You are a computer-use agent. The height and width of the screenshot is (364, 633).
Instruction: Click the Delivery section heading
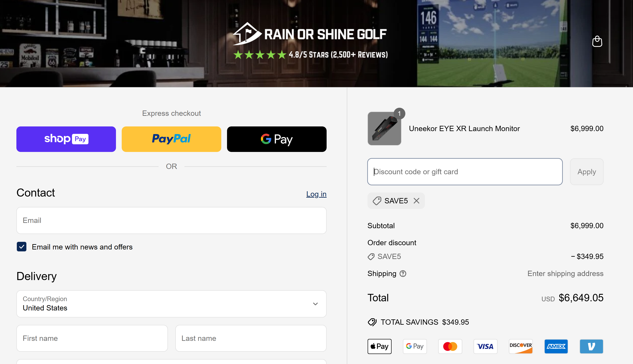(x=37, y=276)
